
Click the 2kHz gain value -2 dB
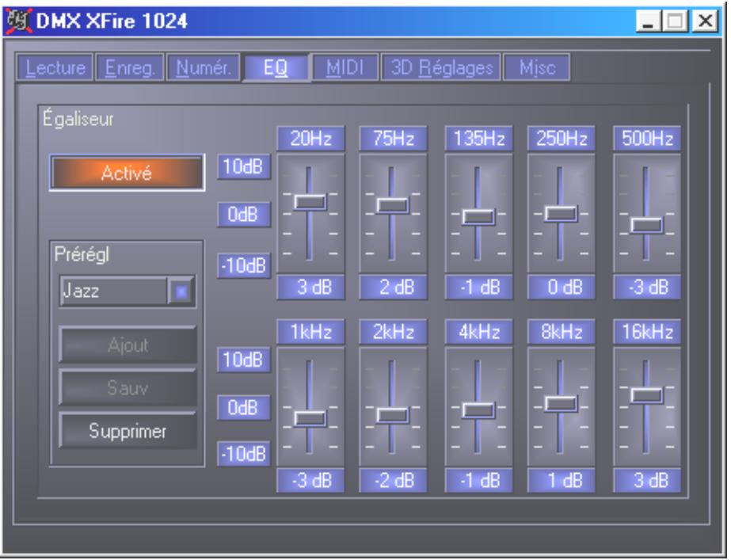pos(394,480)
